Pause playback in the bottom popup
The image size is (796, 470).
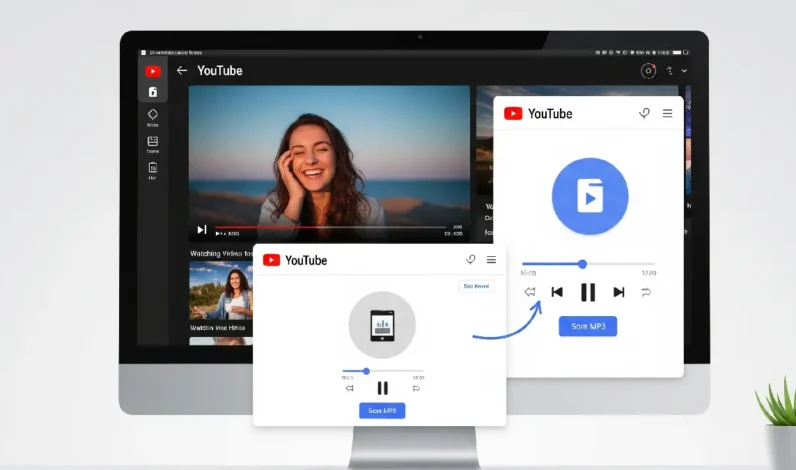(383, 388)
